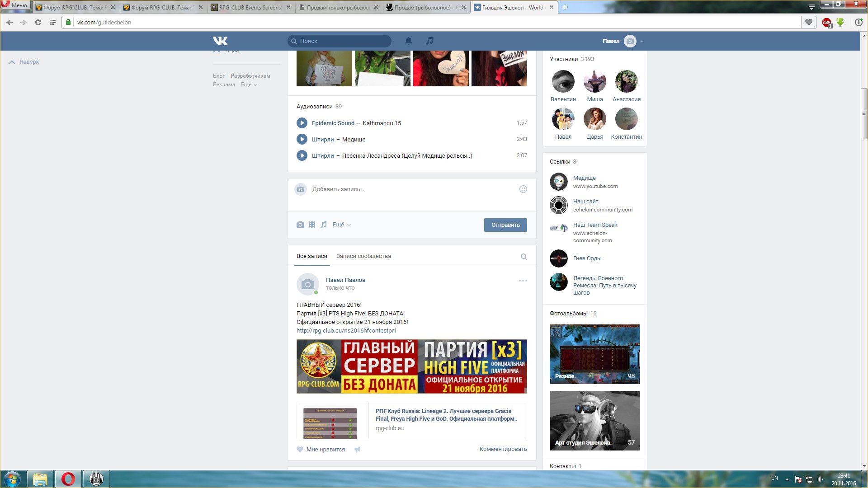Open the music note icon in header
The height and width of the screenshot is (488, 868).
(429, 41)
